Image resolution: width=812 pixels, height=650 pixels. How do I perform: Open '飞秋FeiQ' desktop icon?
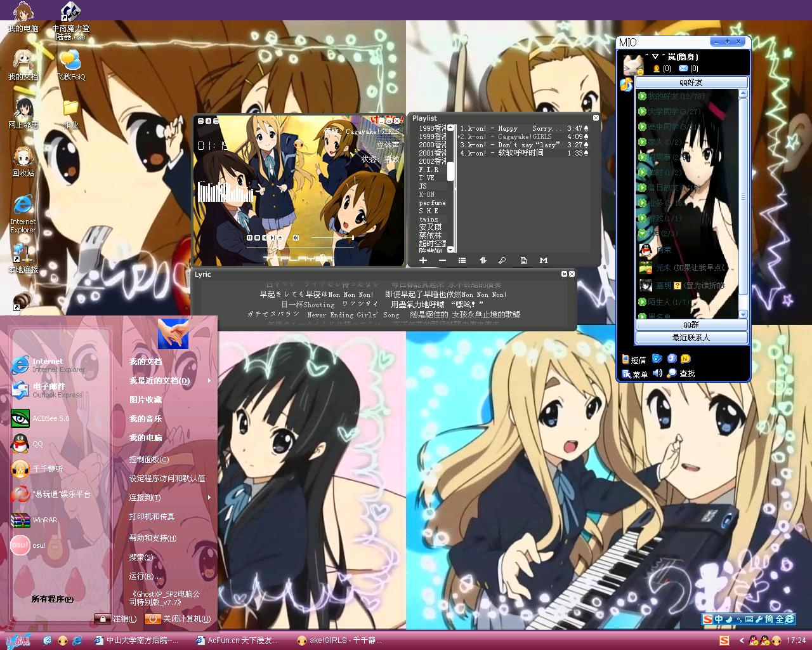point(71,65)
